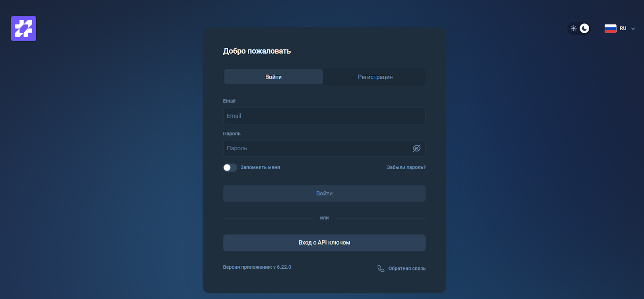Open the Забыли пароль? link
644x299 pixels.
click(x=406, y=167)
